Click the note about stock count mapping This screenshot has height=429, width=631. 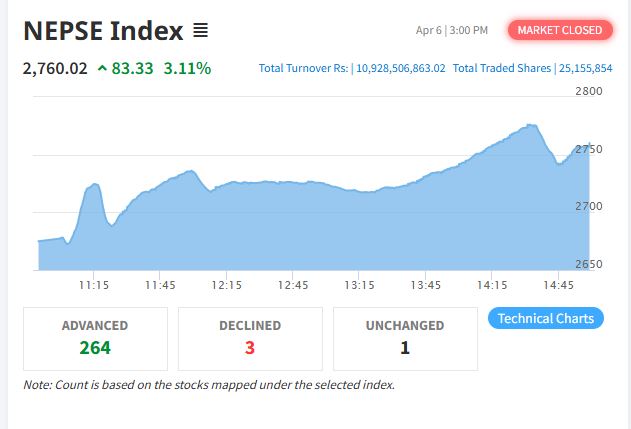pos(209,384)
